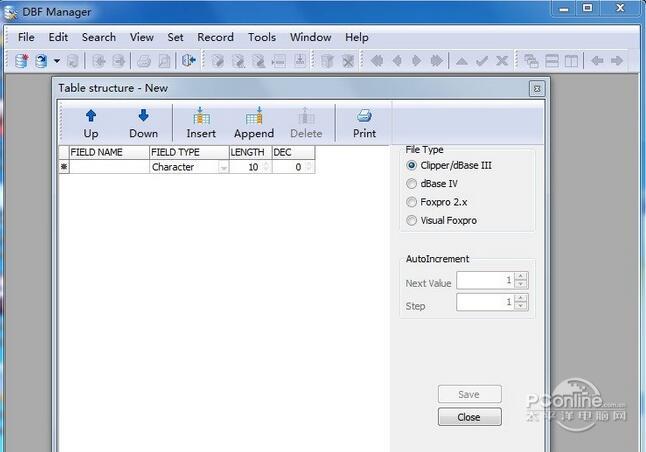Click the FIELD NAME column header
This screenshot has height=452, width=646.
point(109,152)
